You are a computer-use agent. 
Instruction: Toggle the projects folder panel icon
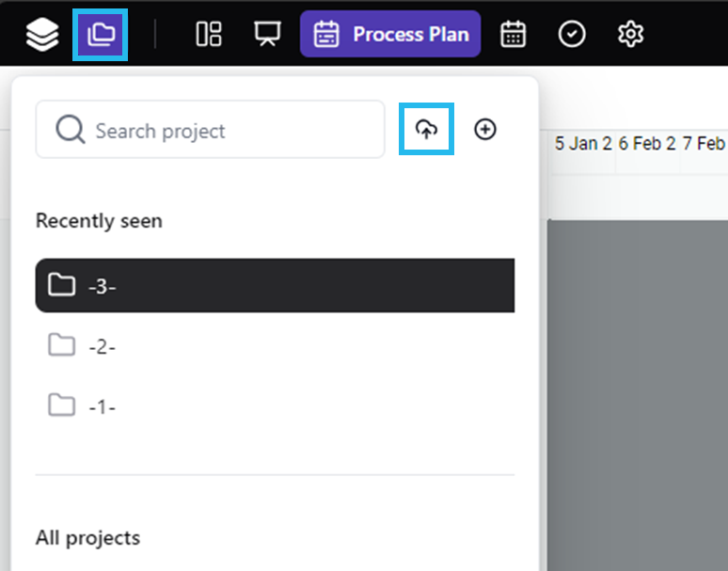100,35
